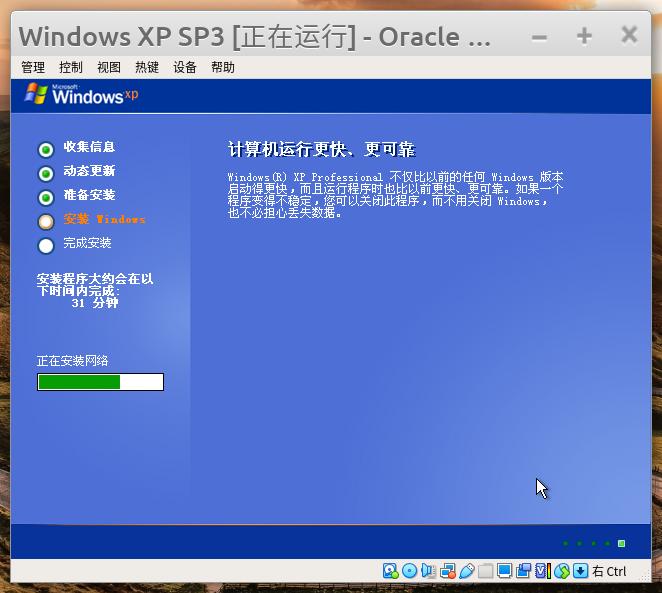Click the 收集信息 step label
662x593 pixels.
89,146
